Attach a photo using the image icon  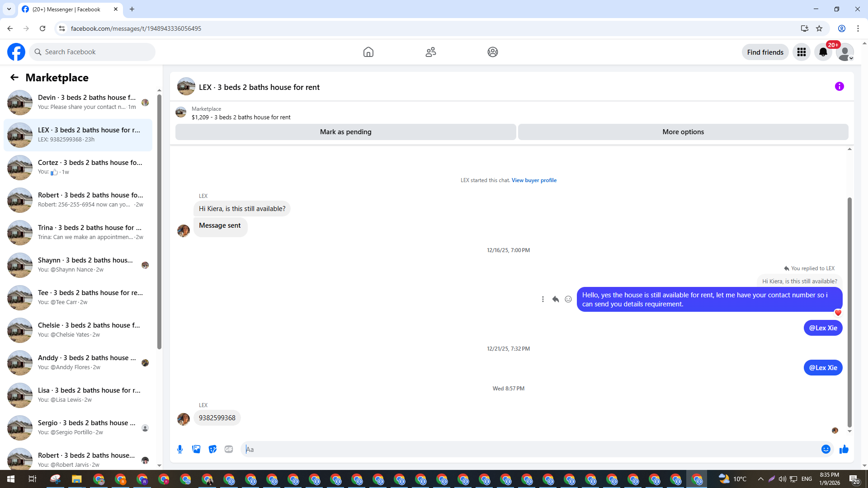[196, 449]
